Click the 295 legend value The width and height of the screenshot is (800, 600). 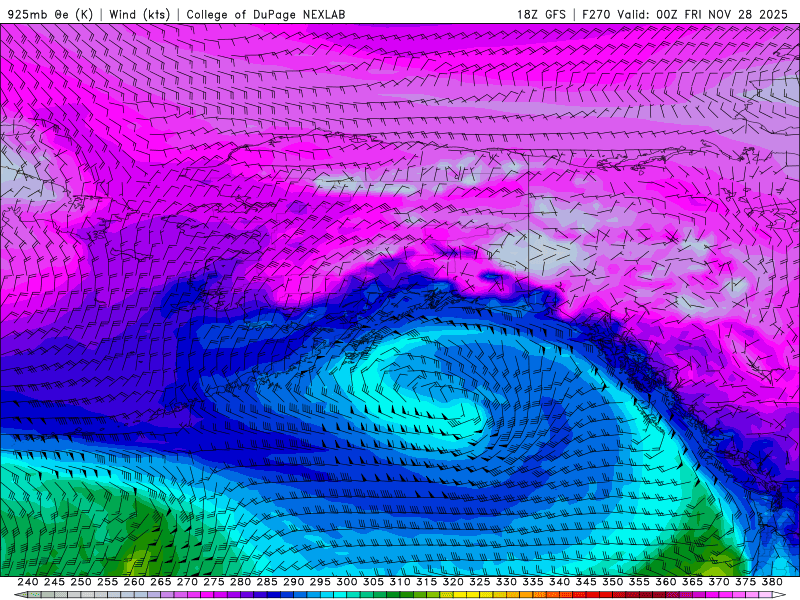click(x=320, y=582)
